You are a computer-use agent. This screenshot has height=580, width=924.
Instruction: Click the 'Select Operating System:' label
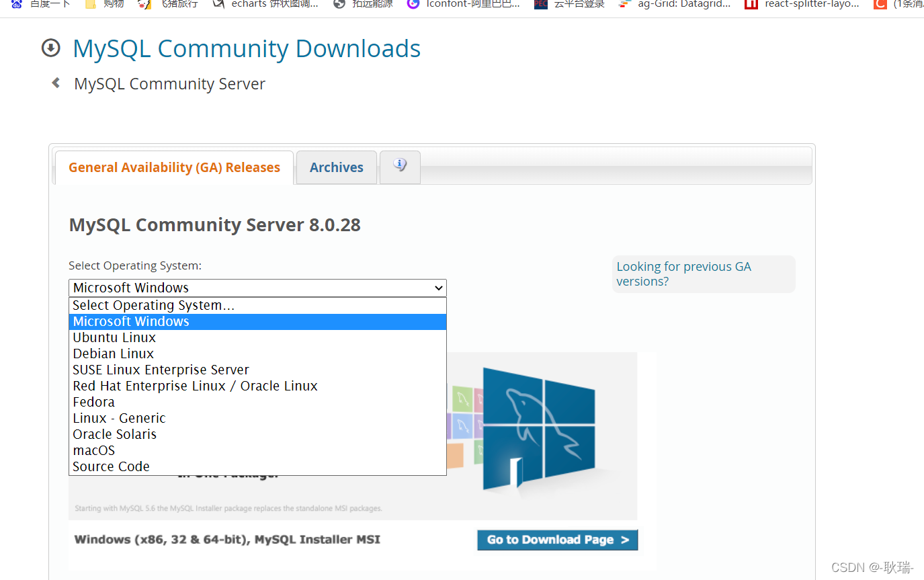[x=135, y=265]
